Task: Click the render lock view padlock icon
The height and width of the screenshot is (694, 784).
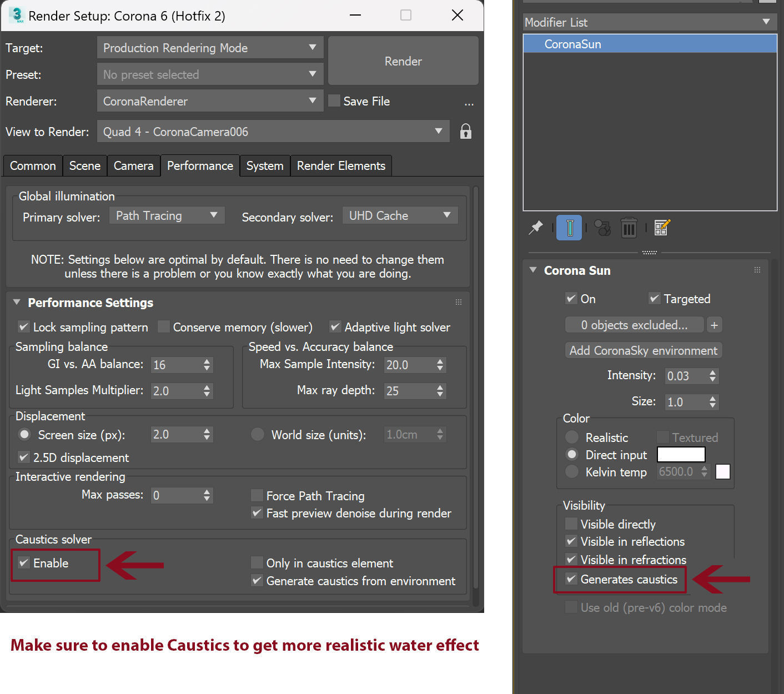Action: point(465,132)
